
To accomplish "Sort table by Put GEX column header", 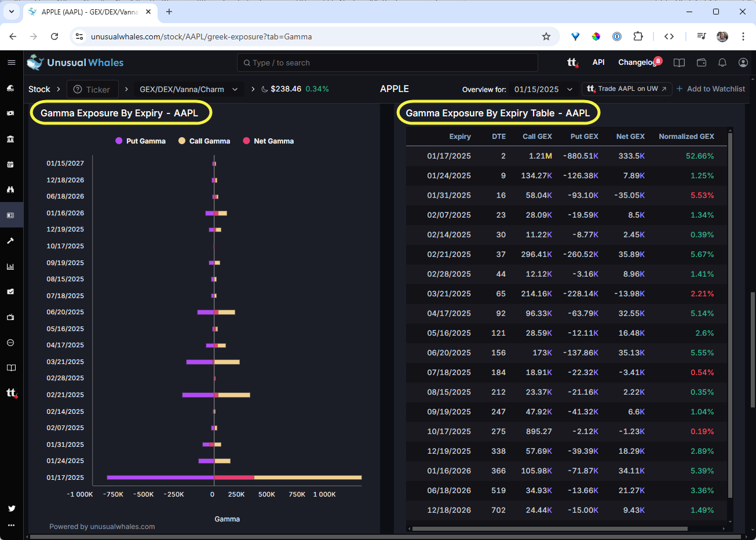I will coord(584,137).
